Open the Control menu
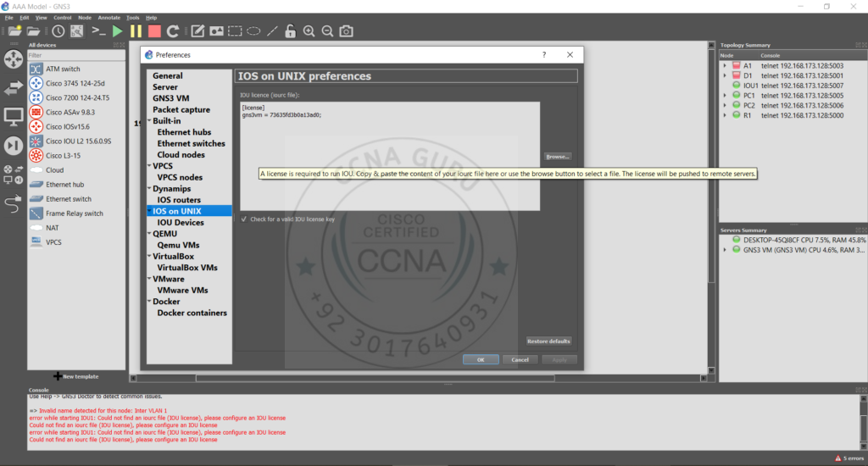The image size is (868, 466). click(63, 18)
